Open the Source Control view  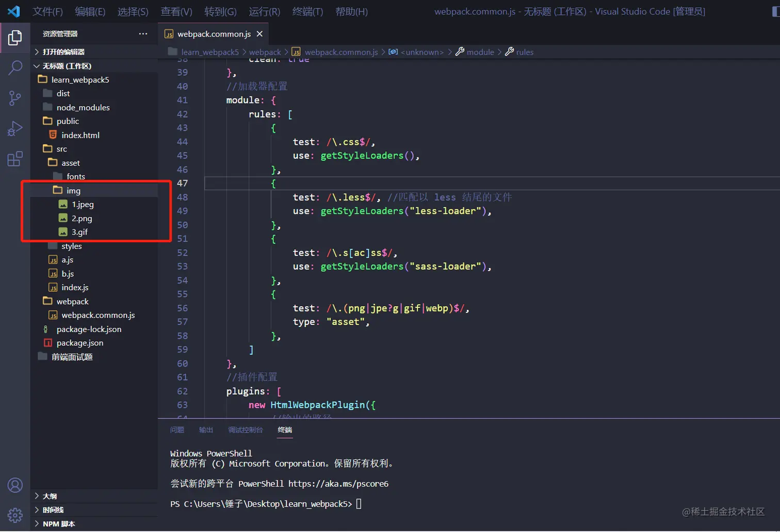pos(15,98)
